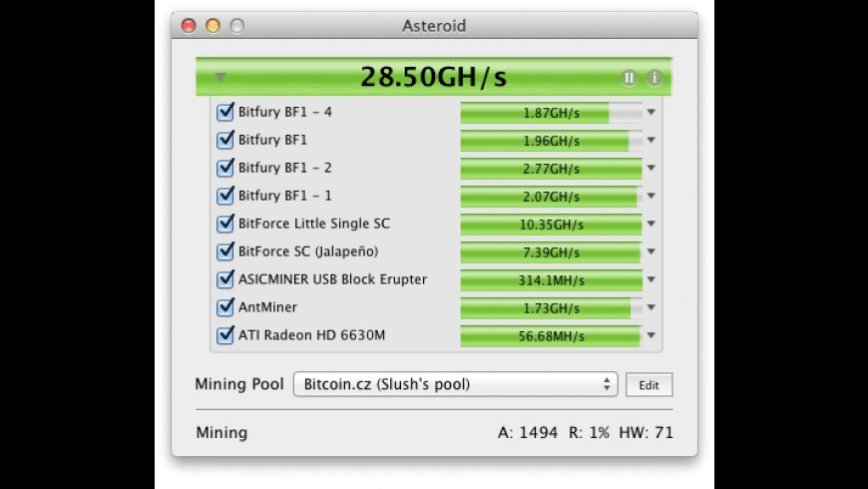
Task: Click the 2.07GH/s hashrate bar
Action: coord(552,197)
